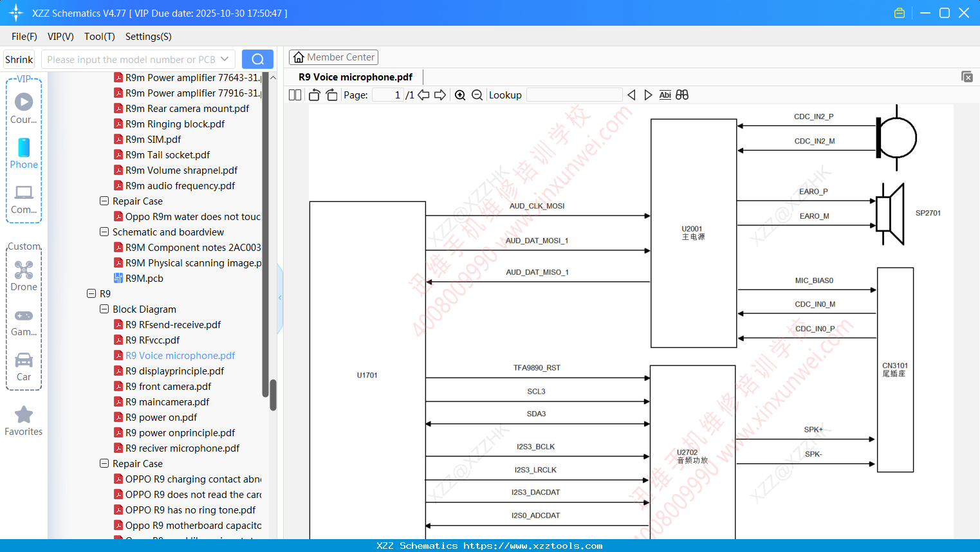Image resolution: width=980 pixels, height=552 pixels.
Task: Click the file tree vertical scrollbar
Action: point(273,394)
